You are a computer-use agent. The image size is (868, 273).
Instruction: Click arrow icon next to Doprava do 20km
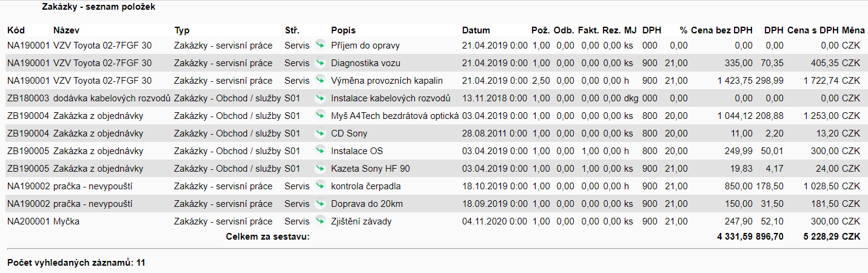pos(320,203)
